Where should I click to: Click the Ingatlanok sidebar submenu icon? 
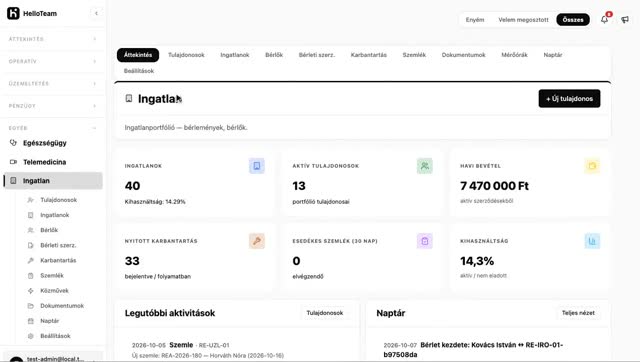(x=31, y=215)
